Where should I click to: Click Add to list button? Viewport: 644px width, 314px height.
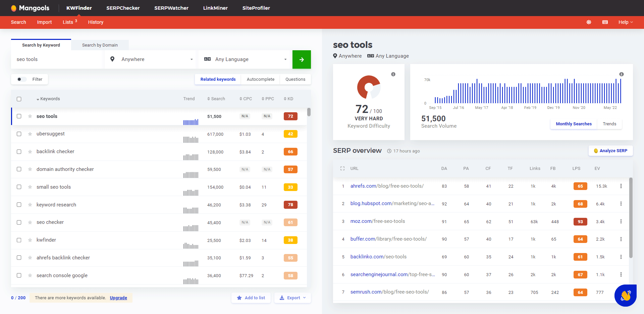tap(251, 298)
